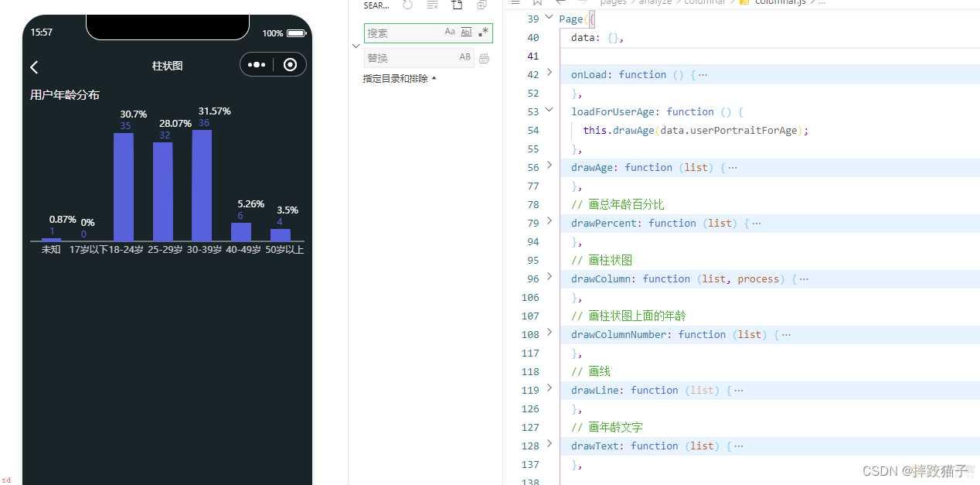This screenshot has width=980, height=485.
Task: Unfold drawColumnNumber function at line 108
Action: (x=550, y=333)
